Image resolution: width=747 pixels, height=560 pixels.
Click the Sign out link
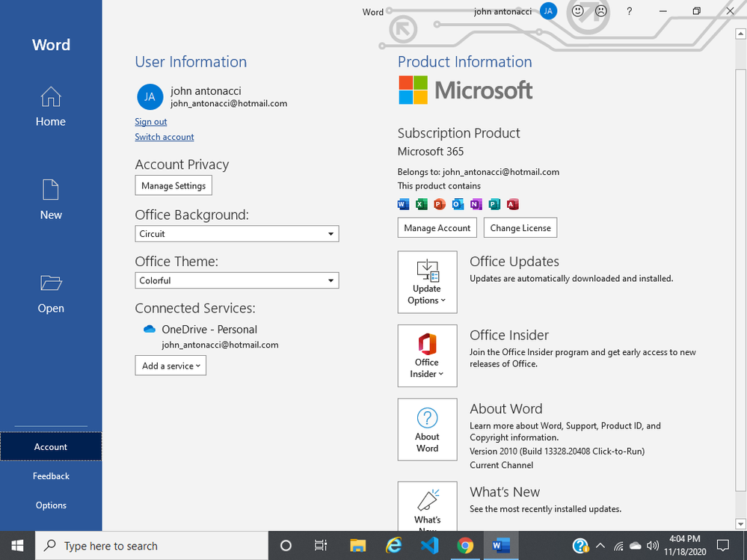(150, 121)
